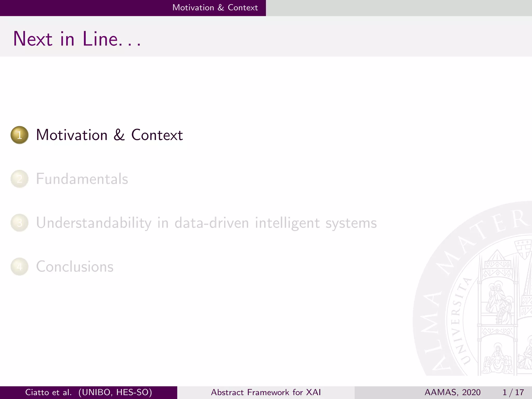Click the Ciatto et al. author footer
The height and width of the screenshot is (399, 532).
tap(88, 392)
